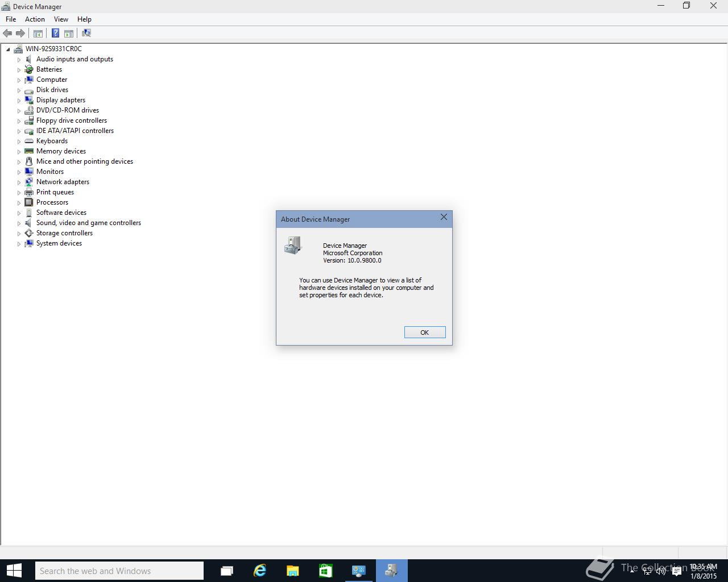Open the Action menu
This screenshot has width=728, height=582.
(35, 19)
